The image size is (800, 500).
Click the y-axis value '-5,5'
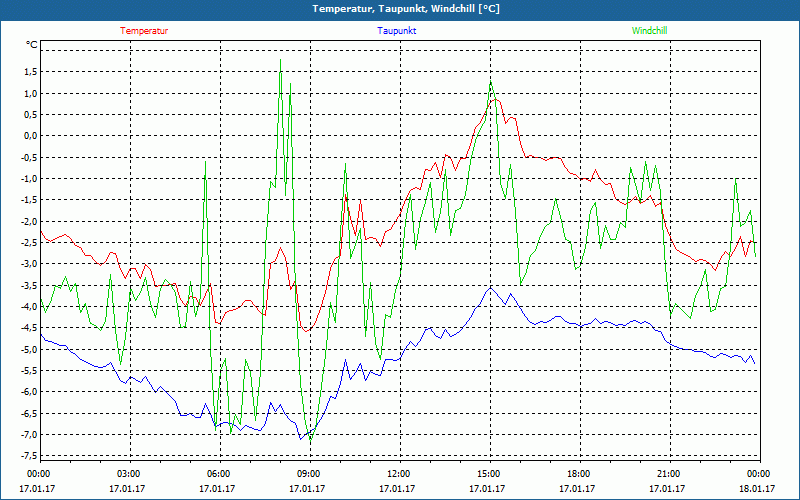[29, 370]
